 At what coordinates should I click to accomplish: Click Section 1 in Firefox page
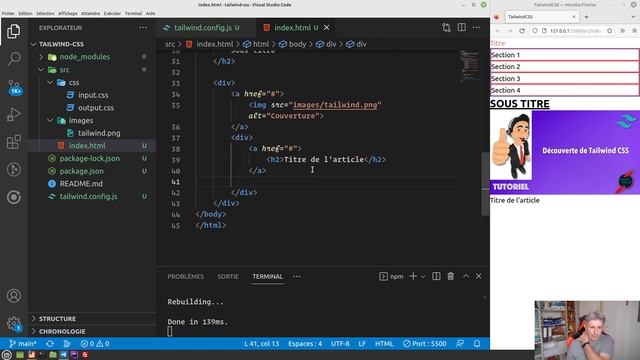pos(564,55)
